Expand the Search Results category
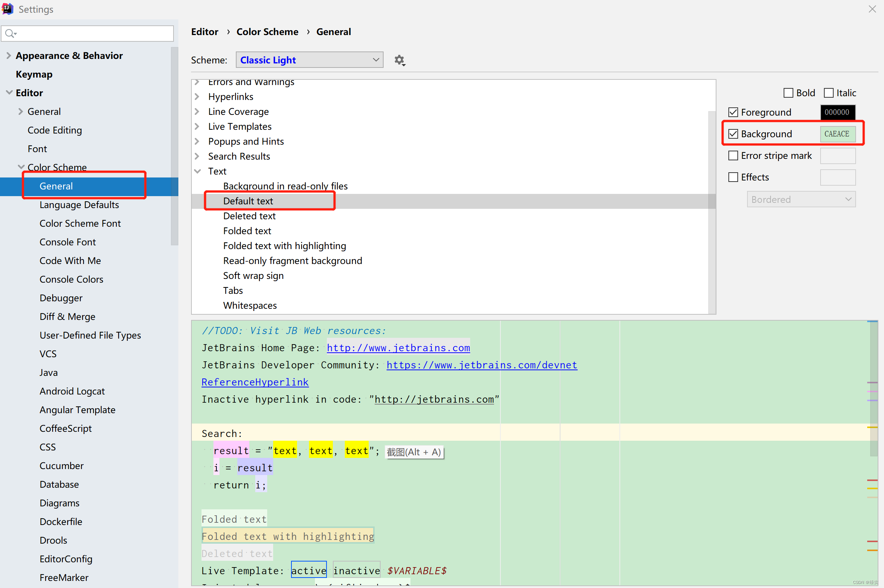Screen dimensions: 884x588 (x=198, y=156)
